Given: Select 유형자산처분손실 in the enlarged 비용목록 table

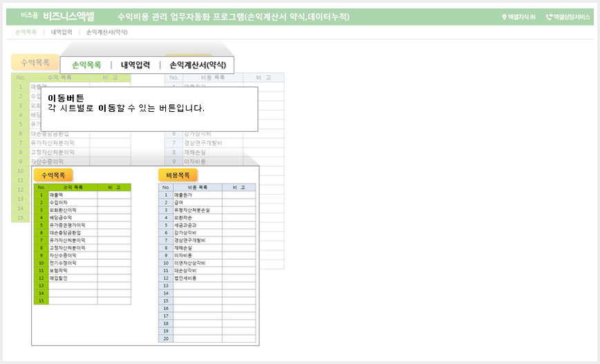Looking at the screenshot, I should tap(198, 210).
